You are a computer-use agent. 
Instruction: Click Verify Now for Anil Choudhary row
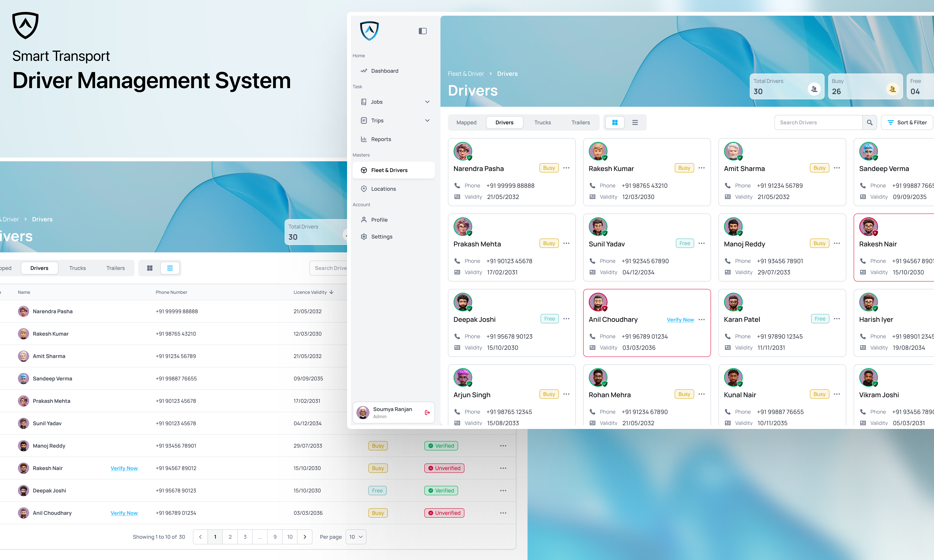point(124,513)
